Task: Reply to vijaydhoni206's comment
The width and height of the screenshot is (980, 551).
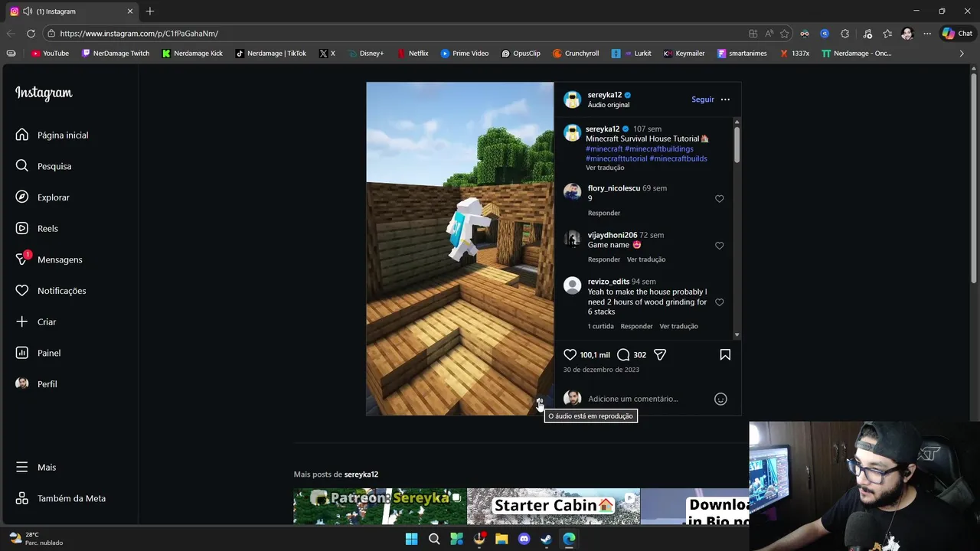Action: coord(604,259)
